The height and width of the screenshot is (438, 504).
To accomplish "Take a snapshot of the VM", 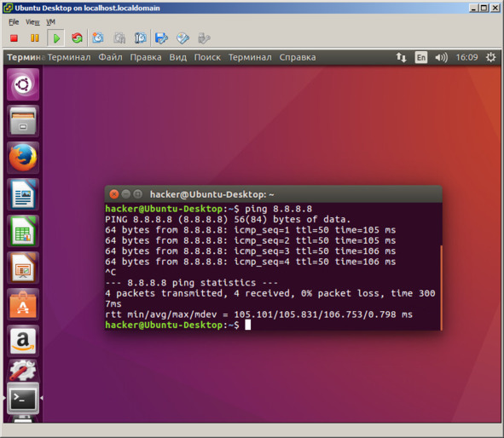I will pyautogui.click(x=98, y=38).
